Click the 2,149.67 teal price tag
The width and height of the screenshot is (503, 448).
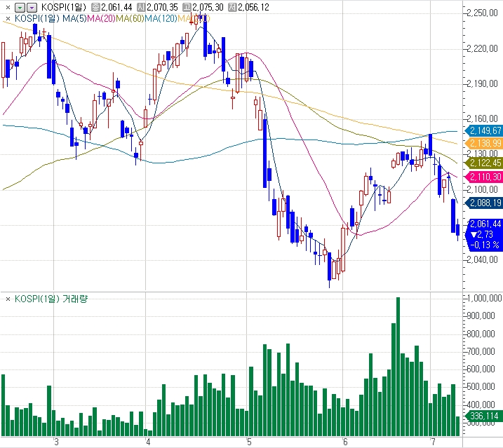483,131
